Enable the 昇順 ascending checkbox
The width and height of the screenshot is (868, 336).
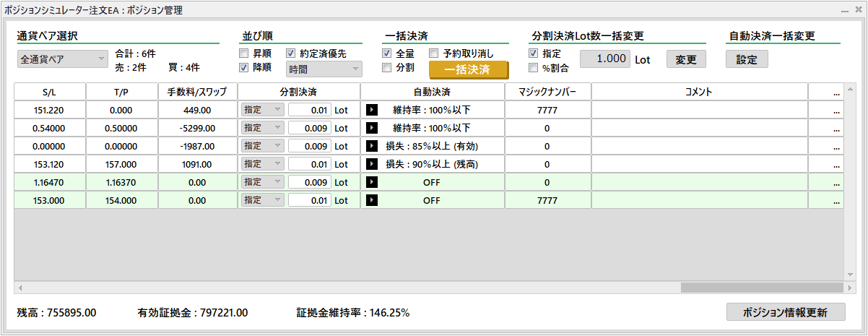tap(244, 53)
